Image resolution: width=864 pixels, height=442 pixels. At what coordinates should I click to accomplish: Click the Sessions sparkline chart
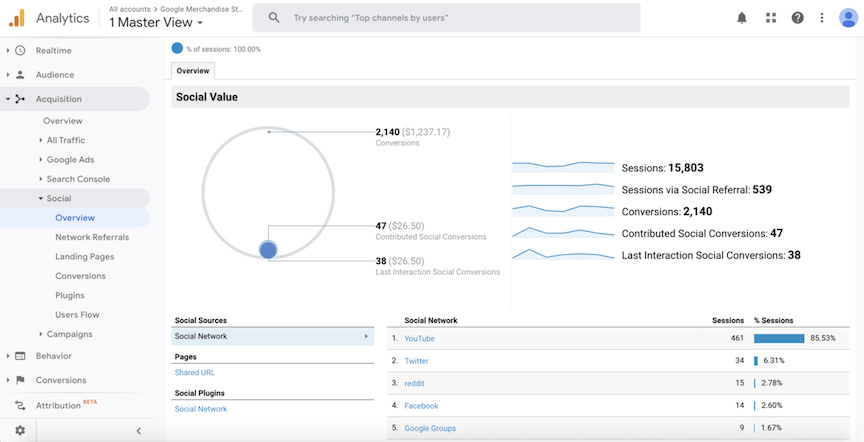point(563,166)
